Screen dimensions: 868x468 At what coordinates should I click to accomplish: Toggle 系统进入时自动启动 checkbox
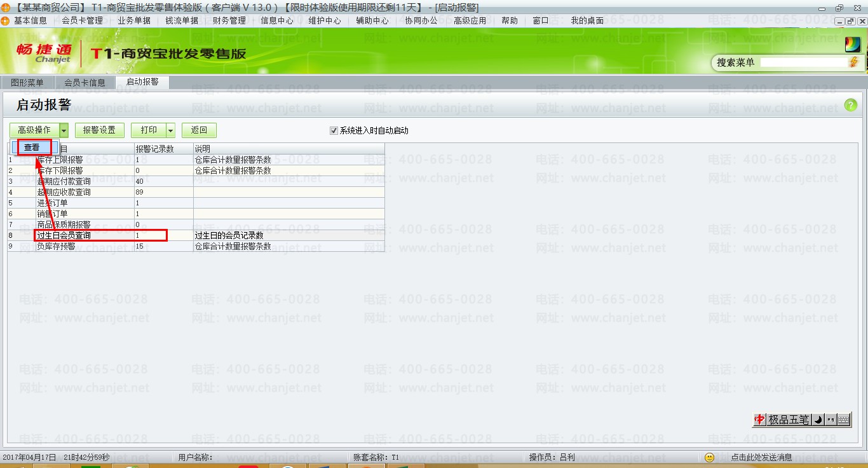(334, 130)
